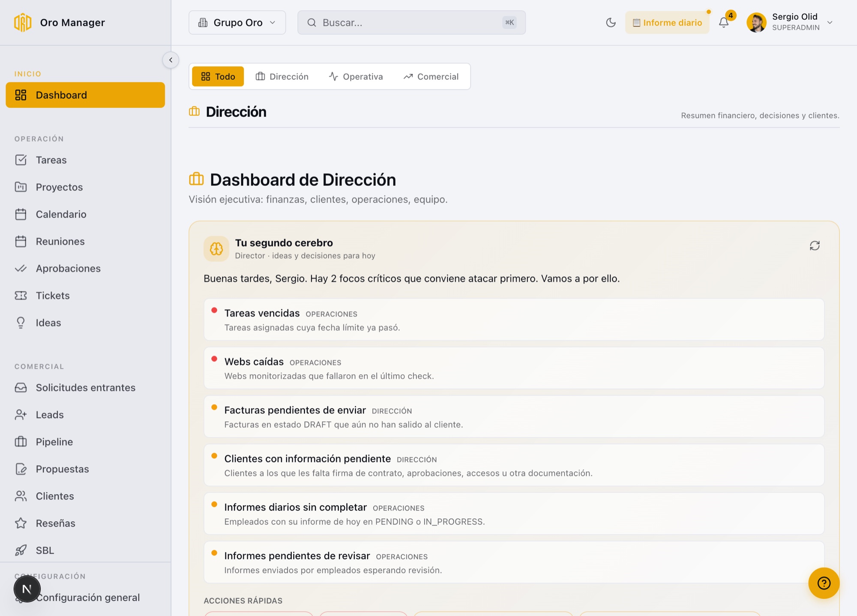Open Ideas lightbulb item

(x=21, y=323)
